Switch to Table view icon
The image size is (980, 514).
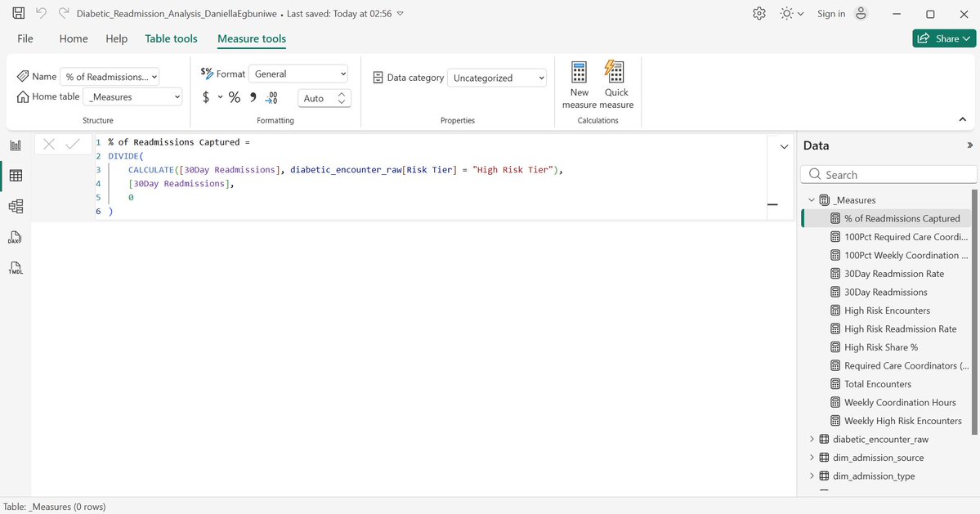pos(16,177)
